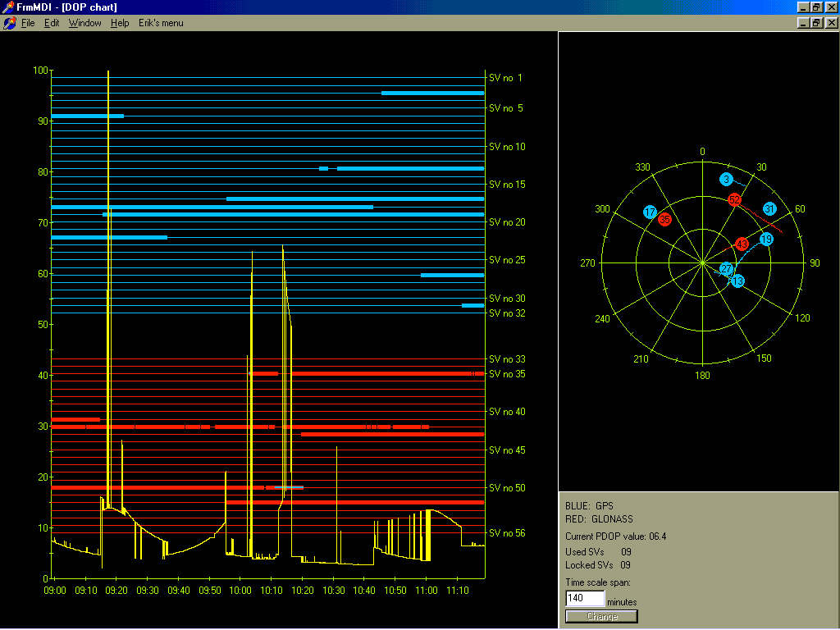The width and height of the screenshot is (840, 630).
Task: Open the File menu
Action: tap(28, 23)
